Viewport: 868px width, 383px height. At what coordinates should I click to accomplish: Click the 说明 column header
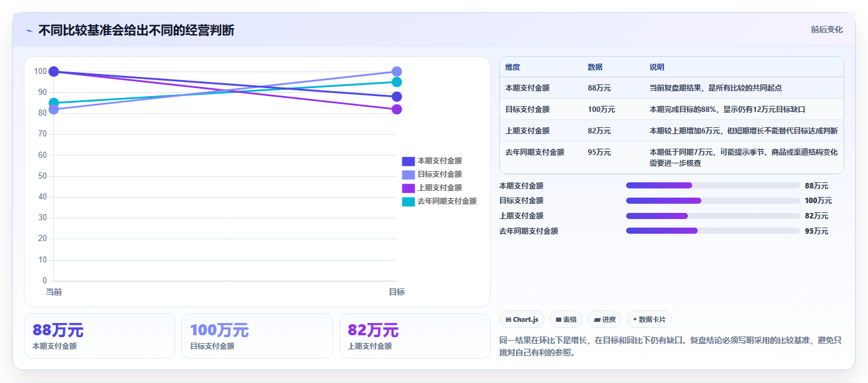[x=657, y=67]
